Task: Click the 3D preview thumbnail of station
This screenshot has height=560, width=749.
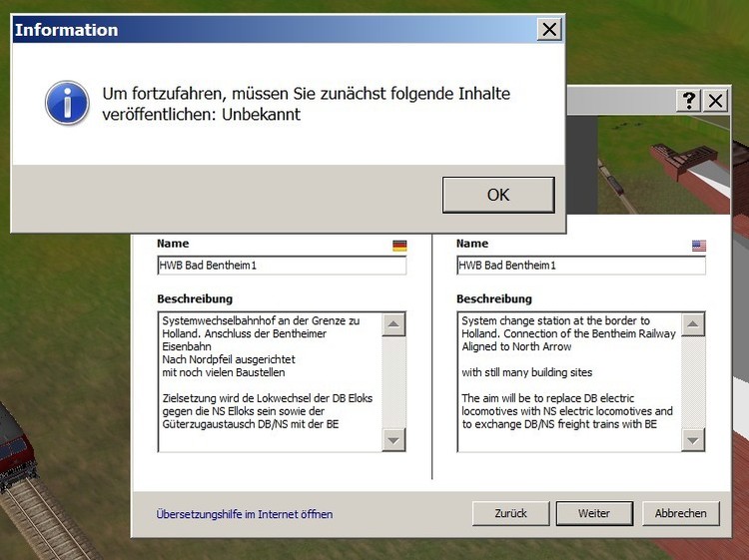Action: pyautogui.click(x=663, y=165)
